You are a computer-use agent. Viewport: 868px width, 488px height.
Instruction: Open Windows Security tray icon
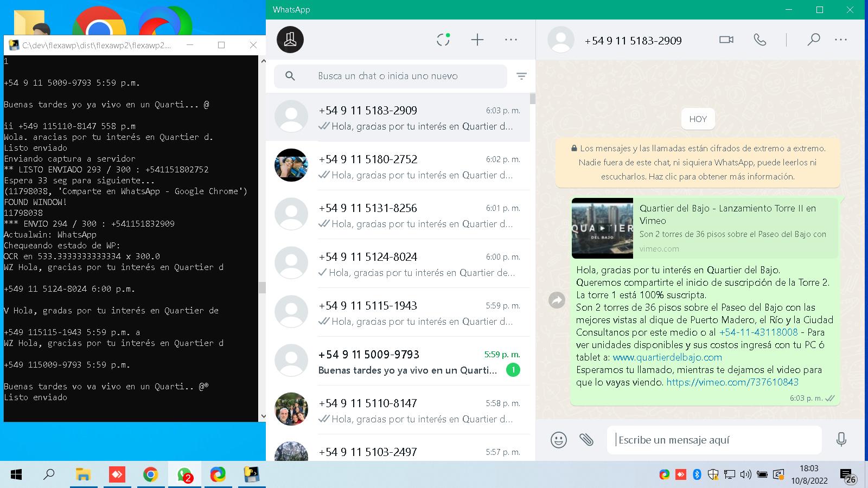pos(713,474)
